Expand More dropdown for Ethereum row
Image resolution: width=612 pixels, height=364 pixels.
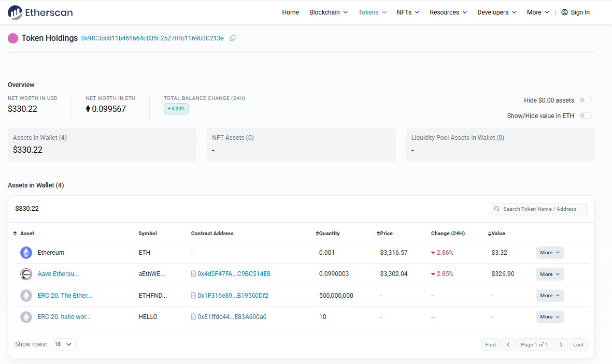pyautogui.click(x=549, y=253)
